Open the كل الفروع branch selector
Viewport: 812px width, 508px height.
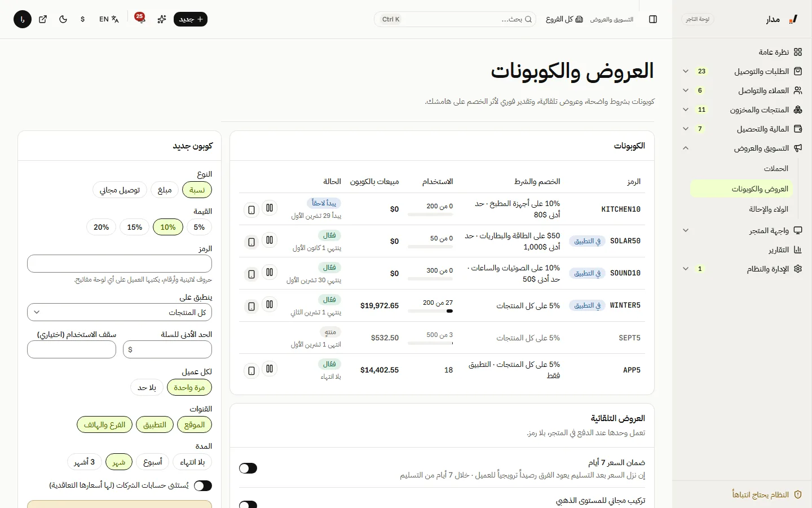click(564, 19)
